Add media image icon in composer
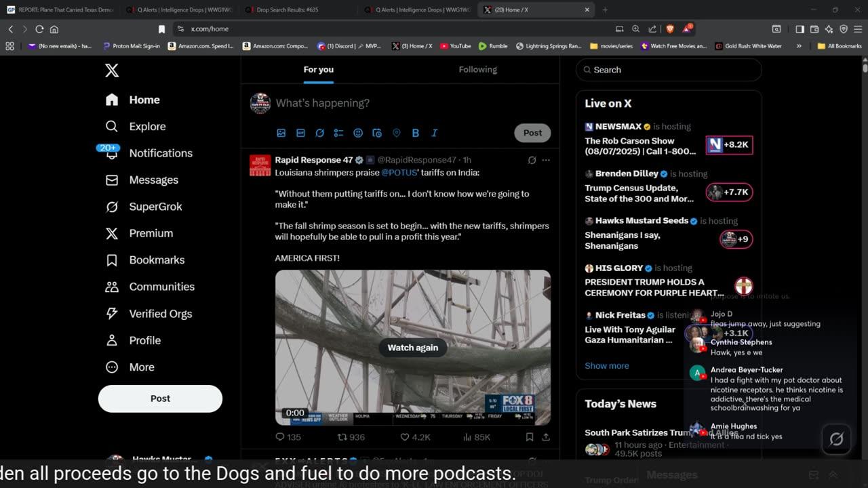Screen dimensions: 868x488 [281, 133]
